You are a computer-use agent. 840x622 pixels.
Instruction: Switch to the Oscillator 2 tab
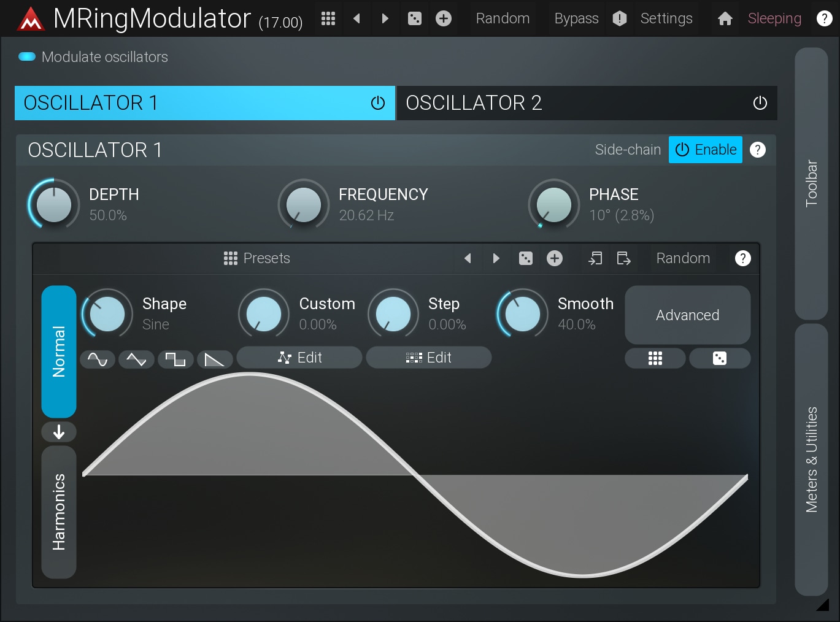[571, 103]
